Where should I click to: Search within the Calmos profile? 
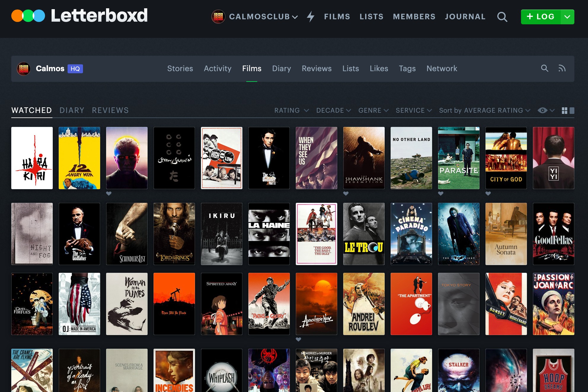[544, 68]
